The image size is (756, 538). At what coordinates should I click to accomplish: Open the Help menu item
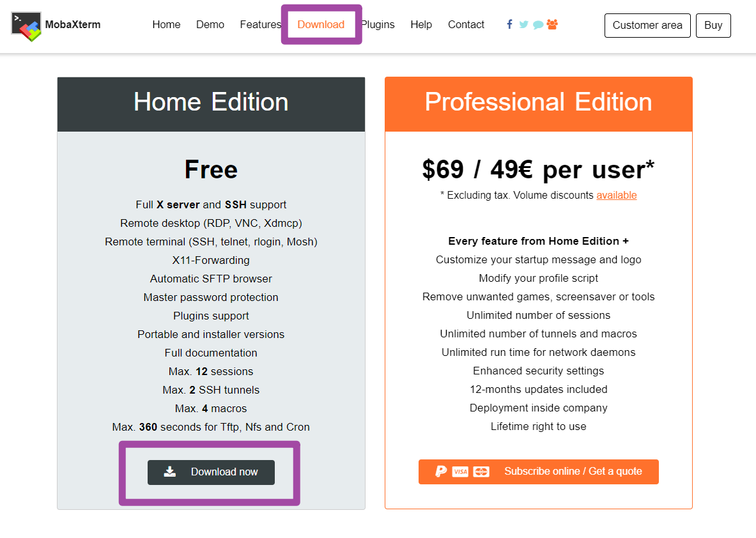421,25
